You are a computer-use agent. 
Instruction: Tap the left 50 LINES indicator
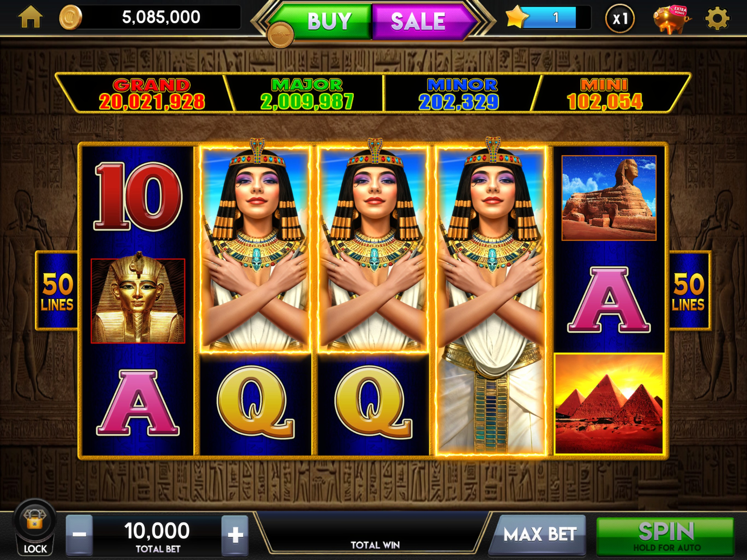click(57, 290)
